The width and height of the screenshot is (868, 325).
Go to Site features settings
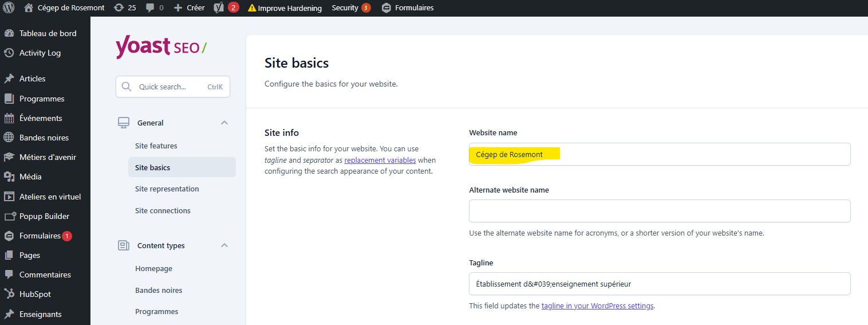coord(156,146)
